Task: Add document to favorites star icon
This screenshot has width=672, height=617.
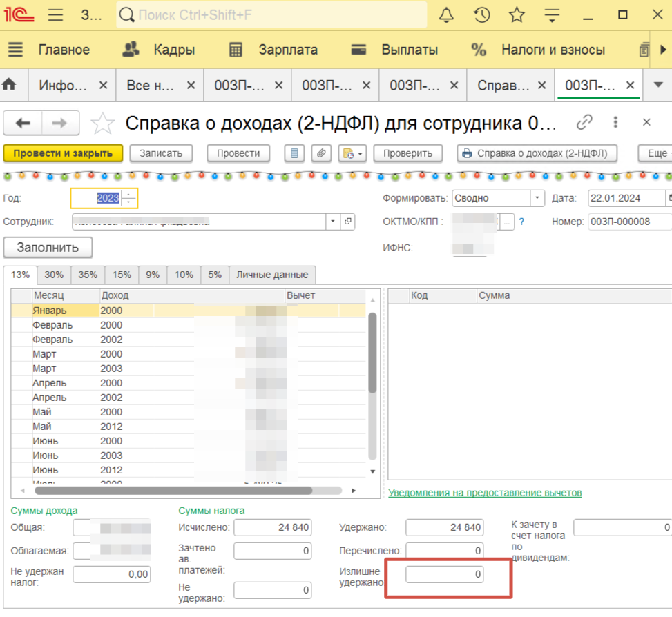Action: pyautogui.click(x=102, y=124)
